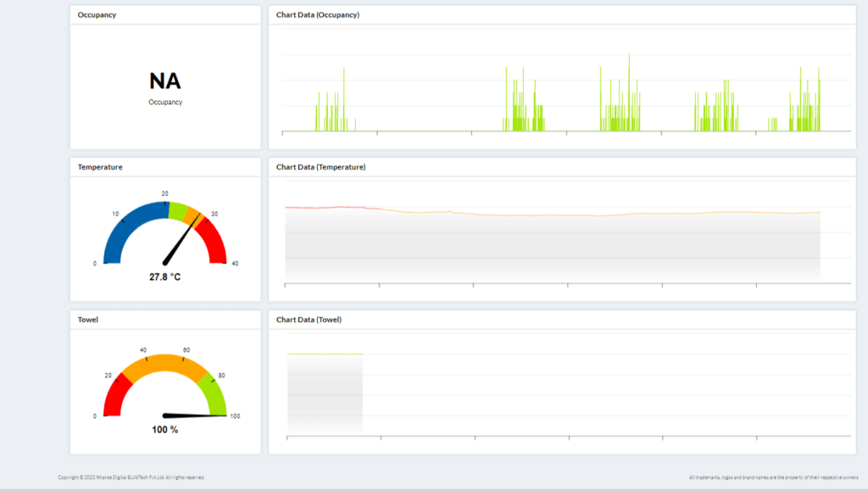
Task: Select the NA occupancy value
Action: [164, 81]
